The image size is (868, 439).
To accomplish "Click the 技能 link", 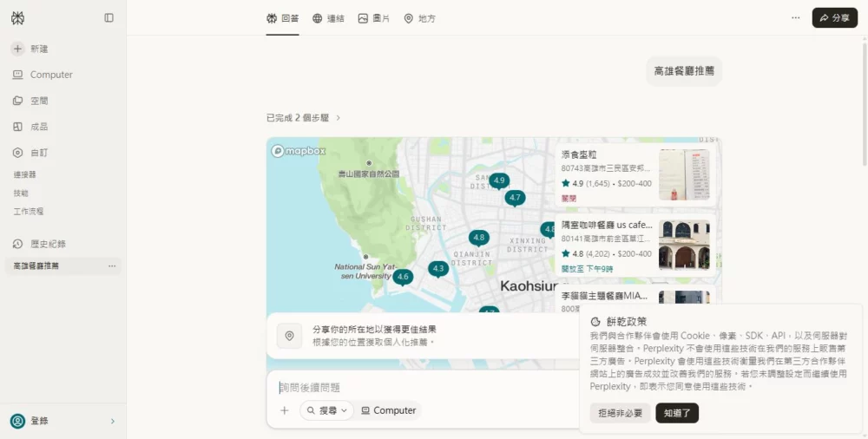I will coord(21,193).
